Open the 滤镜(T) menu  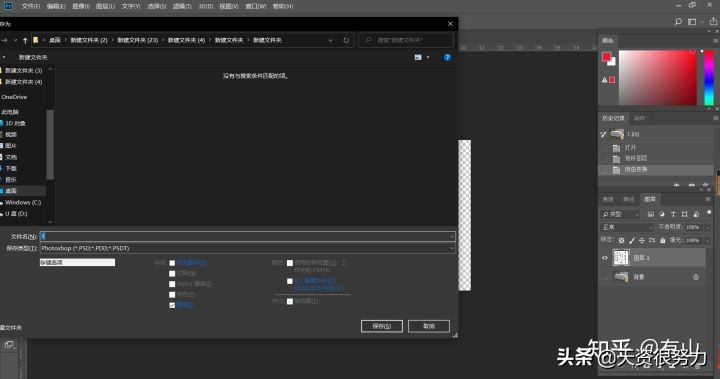coord(182,6)
